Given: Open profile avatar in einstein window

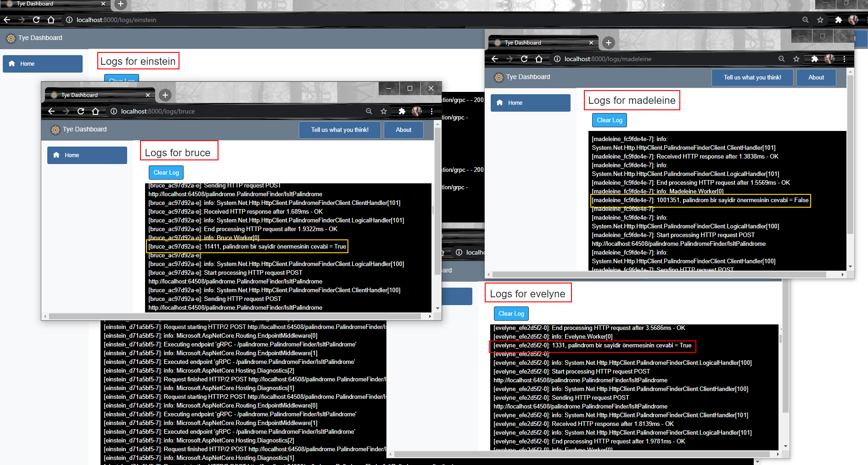Looking at the screenshot, I should pyautogui.click(x=853, y=20).
